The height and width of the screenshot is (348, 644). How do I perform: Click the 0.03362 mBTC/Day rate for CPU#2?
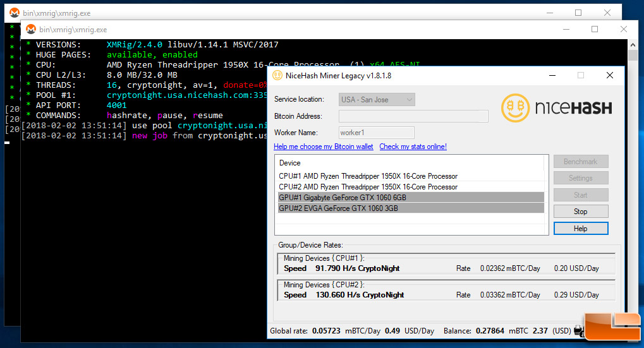pos(510,295)
